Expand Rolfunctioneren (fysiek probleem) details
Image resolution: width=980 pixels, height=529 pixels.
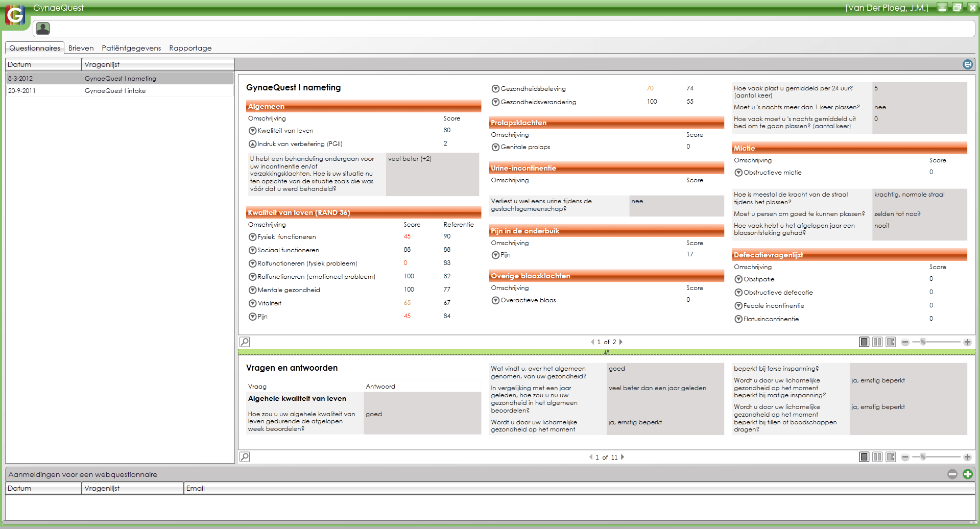252,263
